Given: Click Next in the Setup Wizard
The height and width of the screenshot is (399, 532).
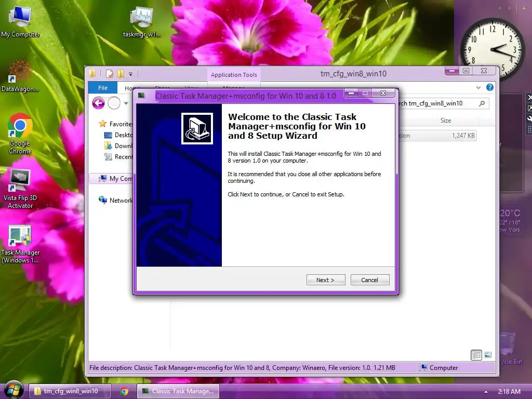Looking at the screenshot, I should [x=326, y=280].
